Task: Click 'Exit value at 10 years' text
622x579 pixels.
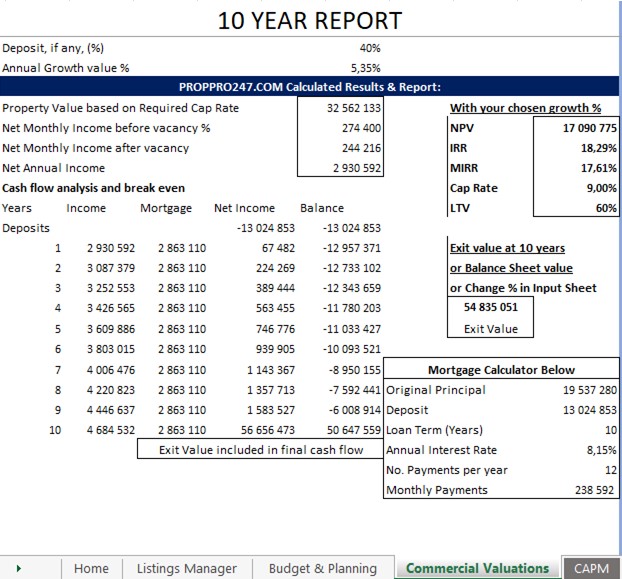Action: tap(507, 248)
